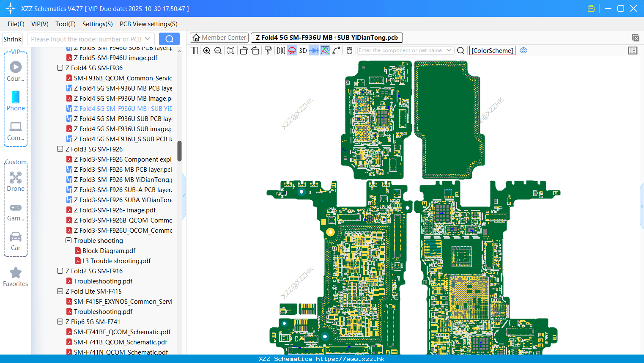Screen dimensions: 644x363
Task: Open the www.xzz.hk link in status bar
Action: (350, 359)
